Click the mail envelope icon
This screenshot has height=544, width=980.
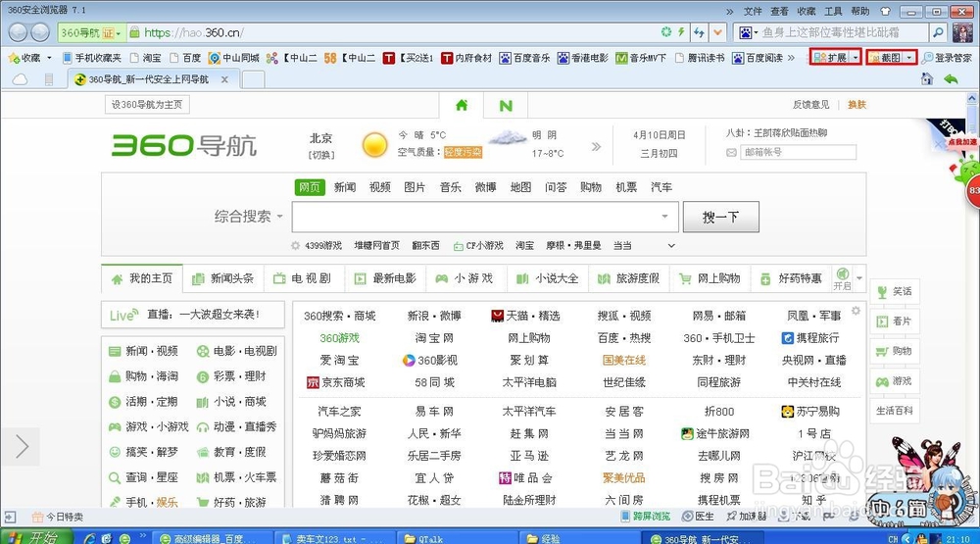pyautogui.click(x=731, y=152)
